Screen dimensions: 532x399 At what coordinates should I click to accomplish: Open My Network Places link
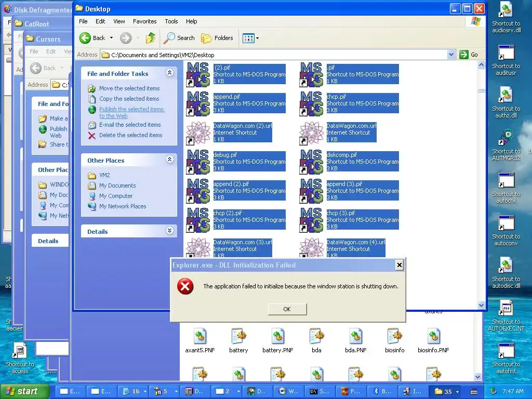pos(123,206)
